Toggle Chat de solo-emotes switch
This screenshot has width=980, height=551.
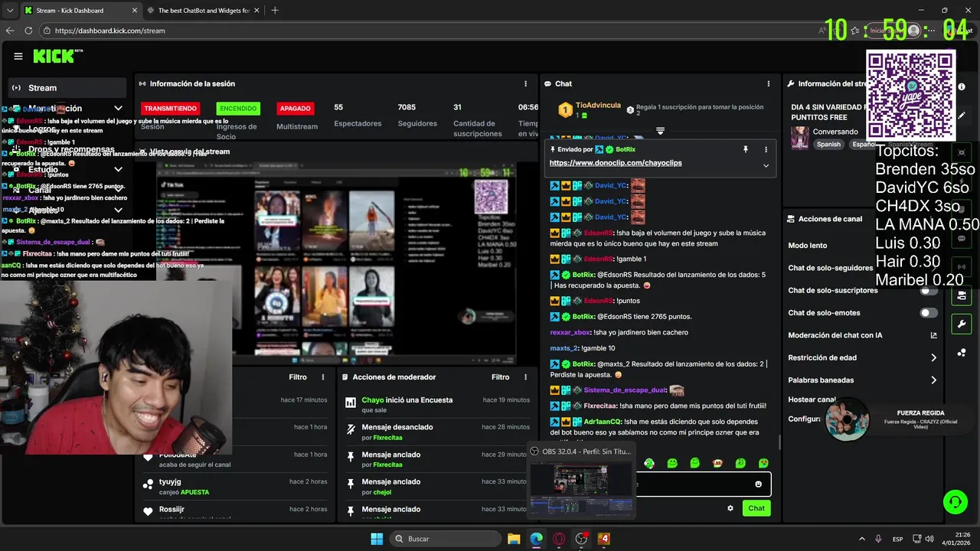[929, 313]
